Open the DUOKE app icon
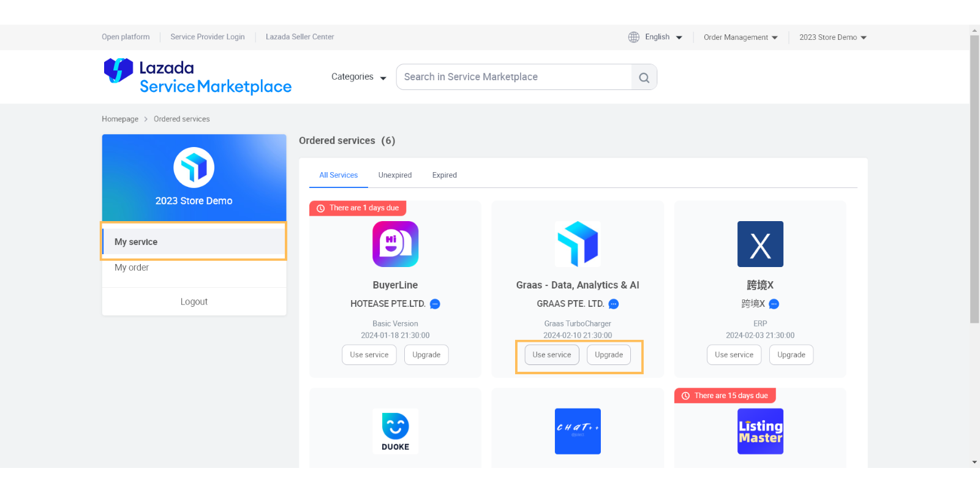Viewport: 980px width, 490px height. coord(395,431)
